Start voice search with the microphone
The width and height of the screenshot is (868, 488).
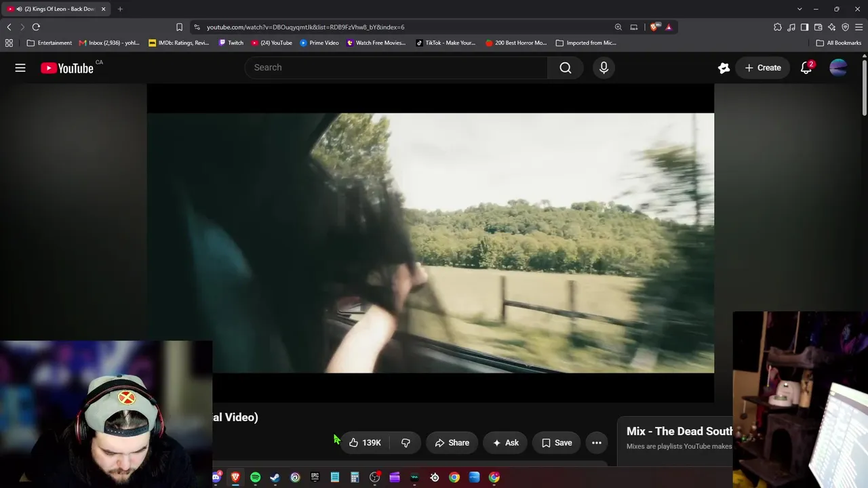[x=604, y=68]
